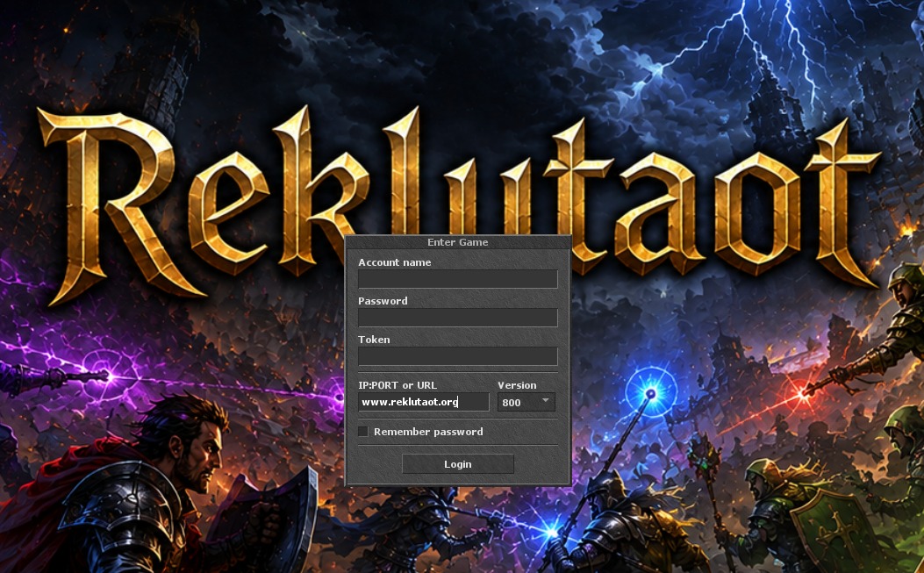Click the 'IP:PORT or URL' label
This screenshot has width=924, height=573.
[398, 385]
